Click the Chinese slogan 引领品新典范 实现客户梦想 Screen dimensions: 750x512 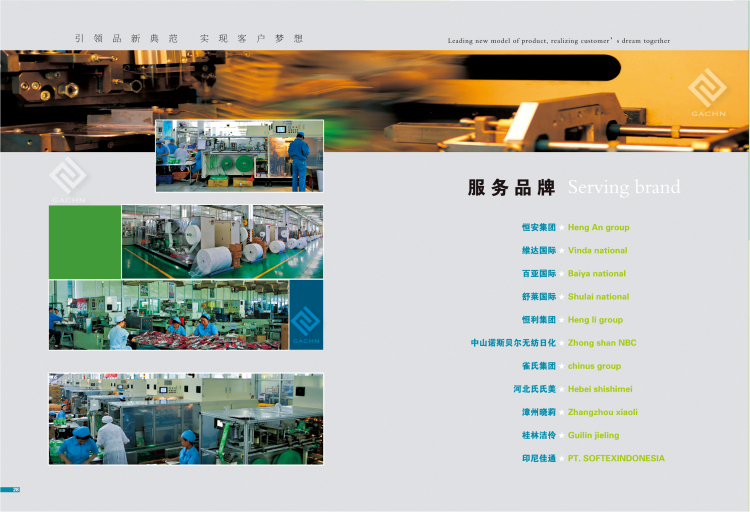[189, 38]
